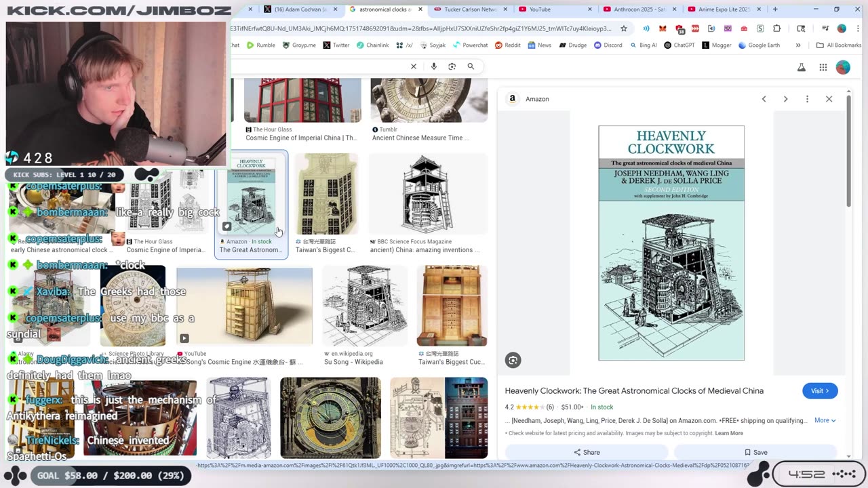Open the Hour Glass Cosmic Engine red tower image
Screen dimensions: 868x488
pyautogui.click(x=302, y=100)
